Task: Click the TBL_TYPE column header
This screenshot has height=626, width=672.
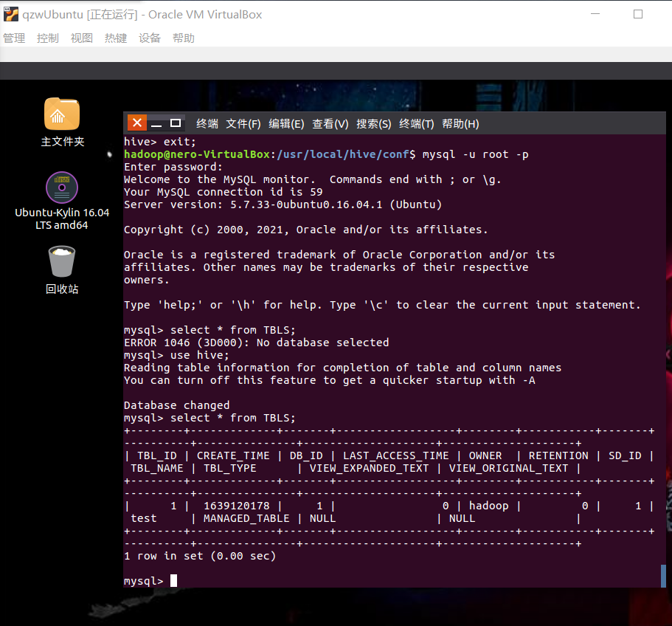Action: click(x=229, y=468)
